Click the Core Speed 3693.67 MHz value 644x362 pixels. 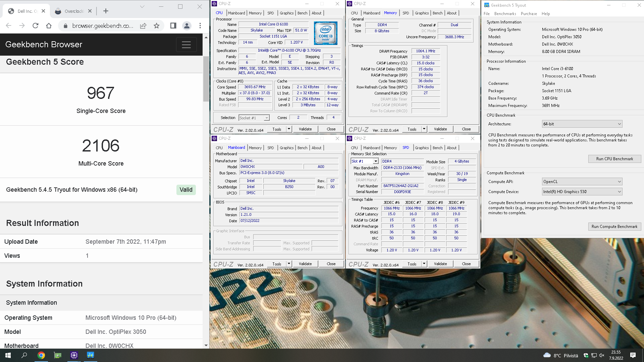pos(255,87)
